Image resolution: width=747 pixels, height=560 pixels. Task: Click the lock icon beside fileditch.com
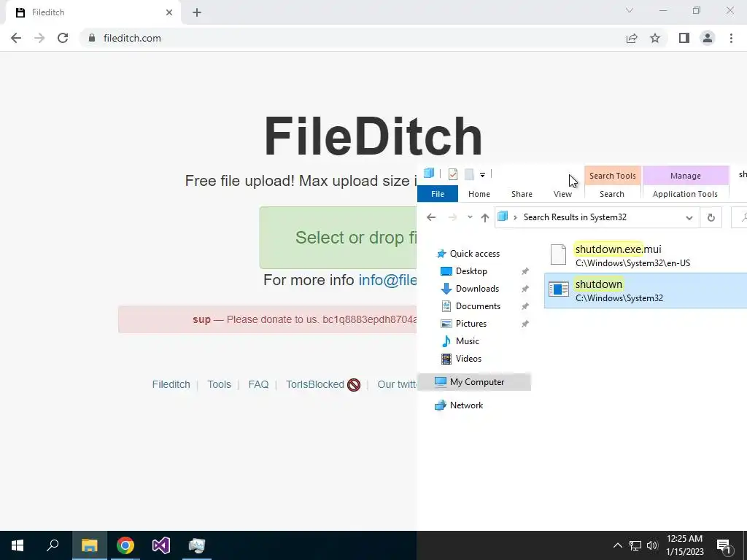(92, 38)
